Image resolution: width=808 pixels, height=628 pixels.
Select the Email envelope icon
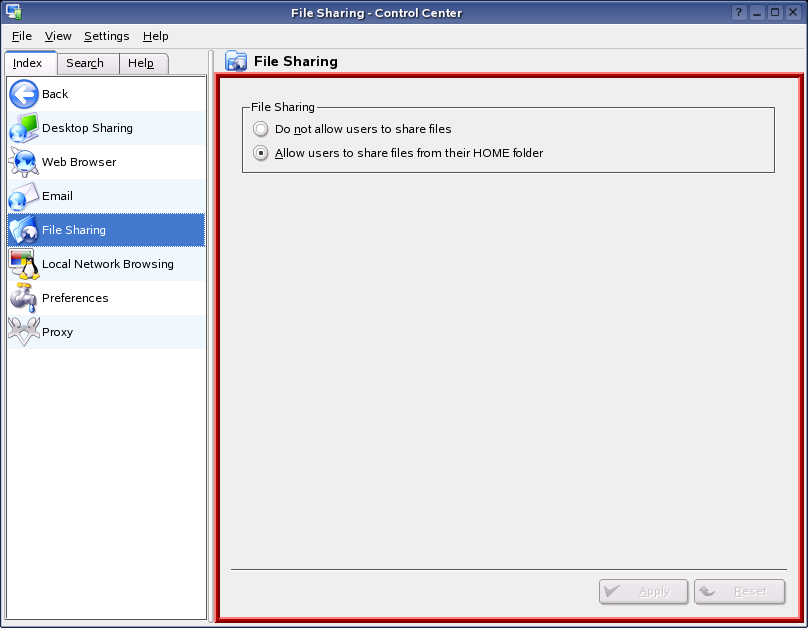pos(24,196)
